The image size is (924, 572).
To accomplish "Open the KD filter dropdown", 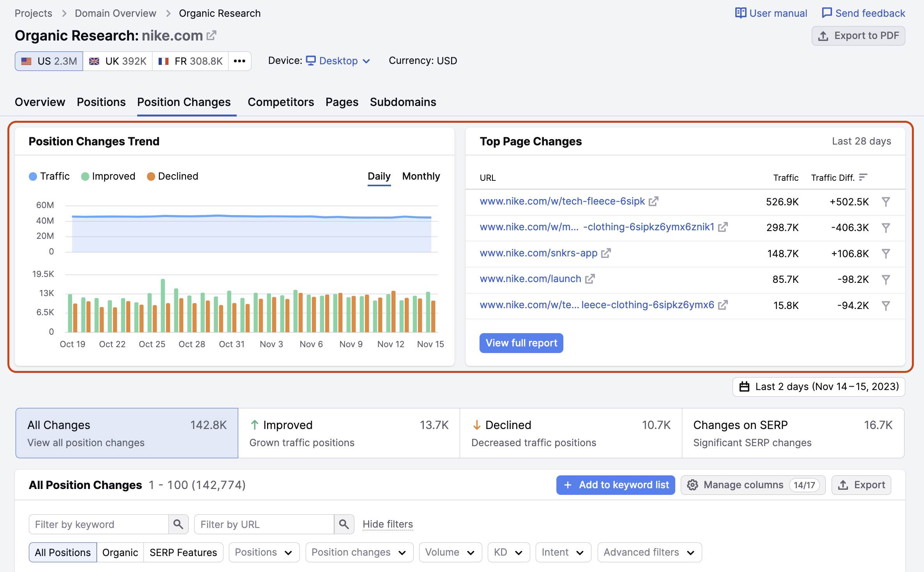I will point(508,552).
